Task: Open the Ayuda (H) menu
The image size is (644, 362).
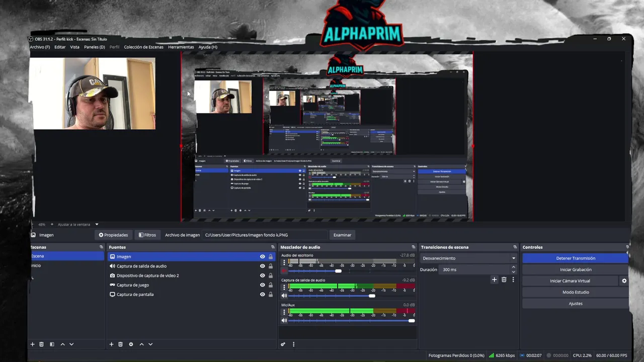Action: click(x=208, y=47)
